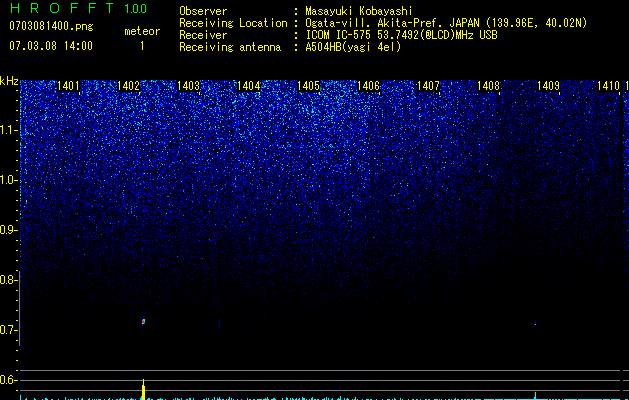
Task: Click the HROFFT program title
Action: (62, 8)
